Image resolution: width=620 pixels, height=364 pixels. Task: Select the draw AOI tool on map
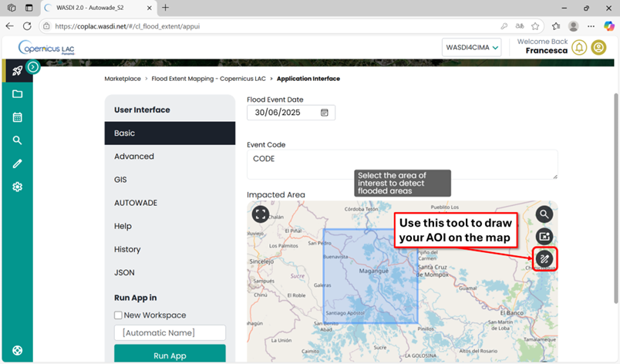(x=544, y=259)
